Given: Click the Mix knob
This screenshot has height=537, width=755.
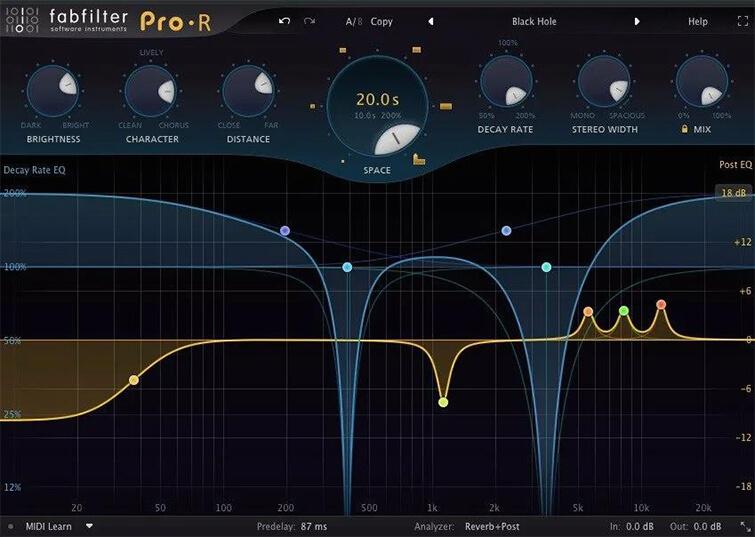Looking at the screenshot, I should [x=702, y=81].
